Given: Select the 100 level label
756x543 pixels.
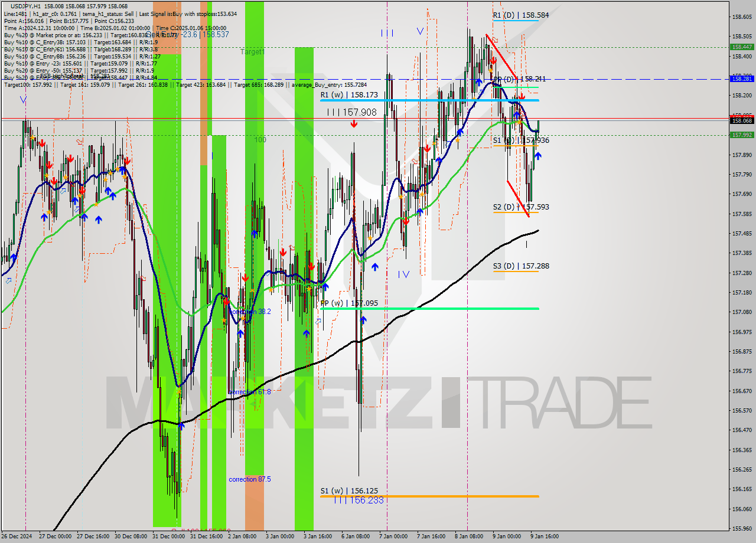Looking at the screenshot, I should pos(260,140).
